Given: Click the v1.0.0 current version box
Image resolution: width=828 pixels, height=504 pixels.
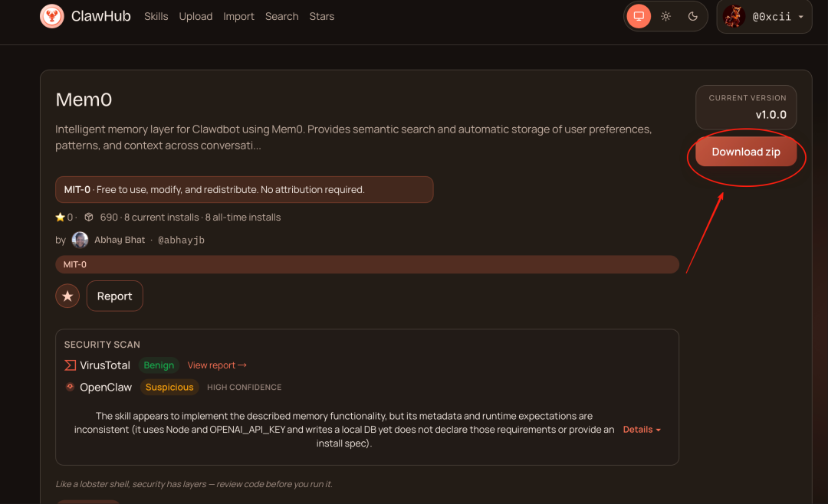Looking at the screenshot, I should click(746, 107).
